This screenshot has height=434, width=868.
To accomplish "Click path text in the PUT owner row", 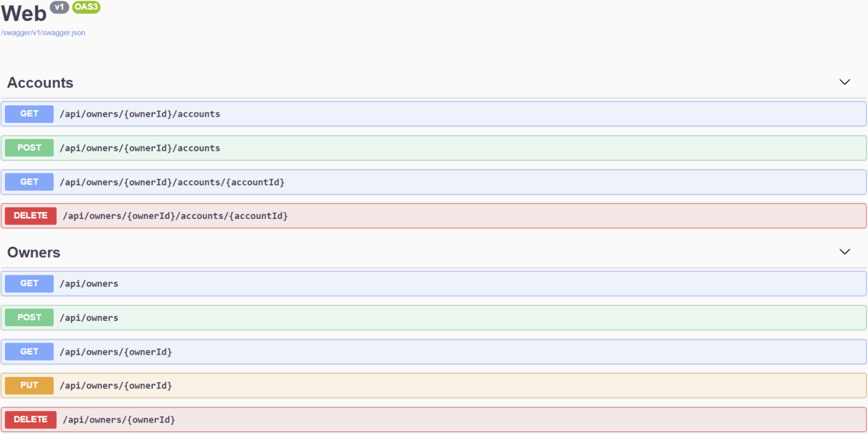I will [115, 386].
